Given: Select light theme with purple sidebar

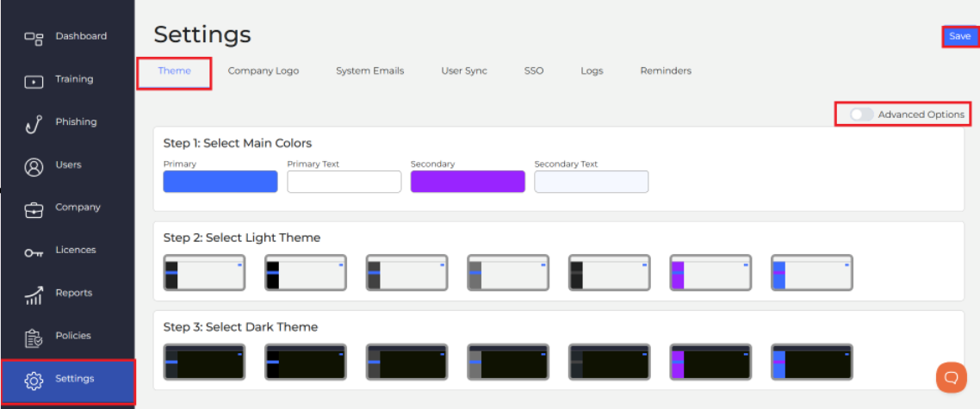Looking at the screenshot, I should [710, 273].
